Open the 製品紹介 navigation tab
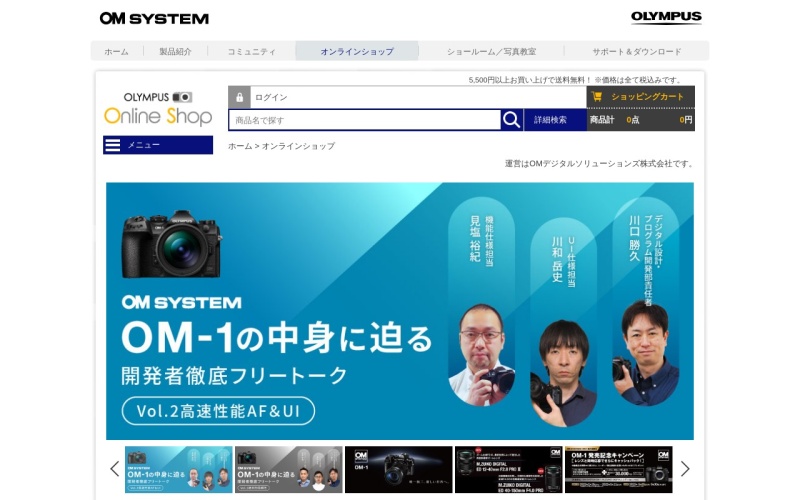This screenshot has width=800, height=500. [175, 51]
